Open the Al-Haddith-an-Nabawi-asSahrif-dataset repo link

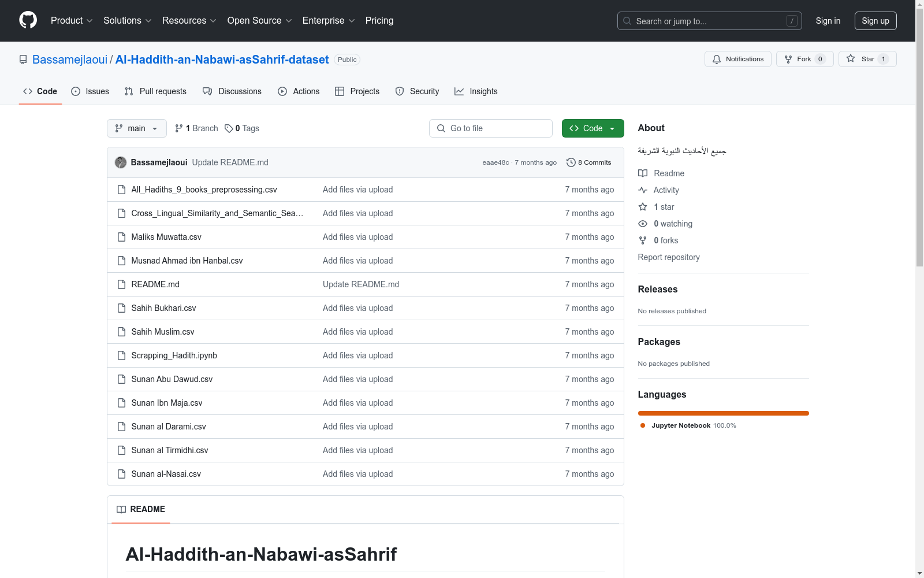pyautogui.click(x=222, y=60)
